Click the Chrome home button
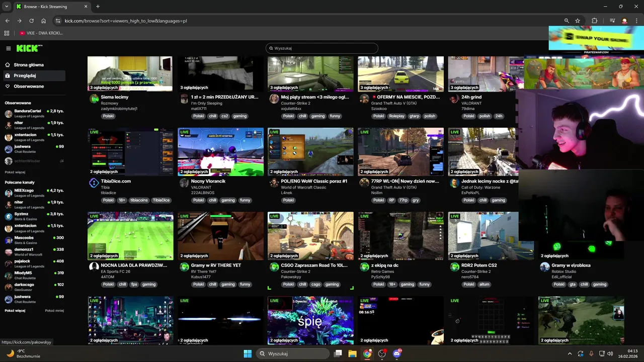 pyautogui.click(x=43, y=21)
